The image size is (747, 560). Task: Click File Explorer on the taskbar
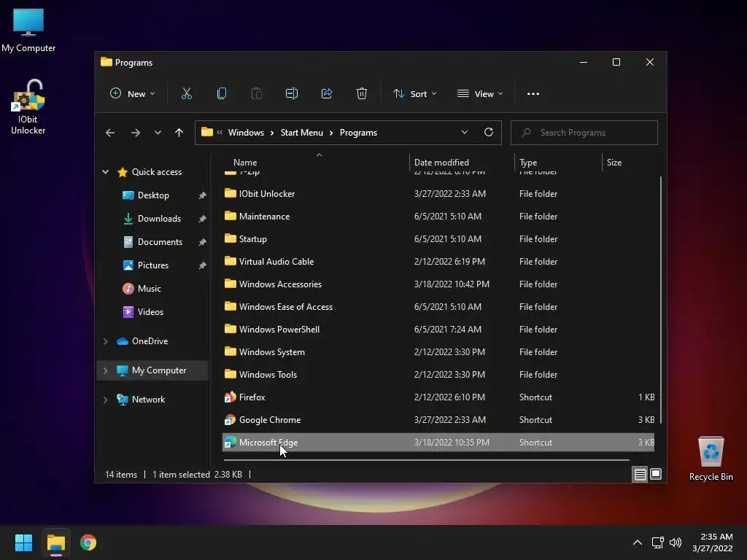(55, 542)
